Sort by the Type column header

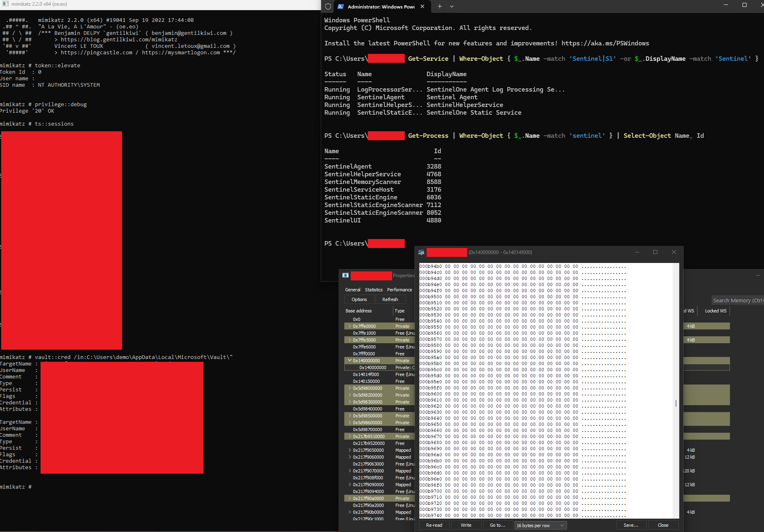404,311
